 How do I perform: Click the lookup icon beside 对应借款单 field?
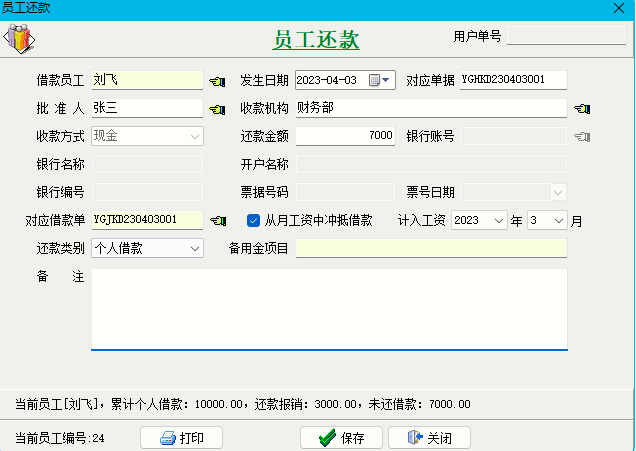pyautogui.click(x=217, y=220)
